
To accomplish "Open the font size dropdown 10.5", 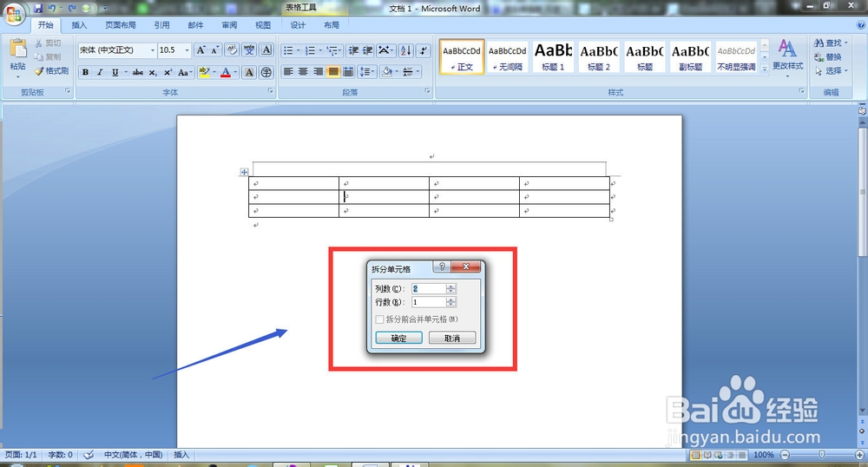I will 187,50.
